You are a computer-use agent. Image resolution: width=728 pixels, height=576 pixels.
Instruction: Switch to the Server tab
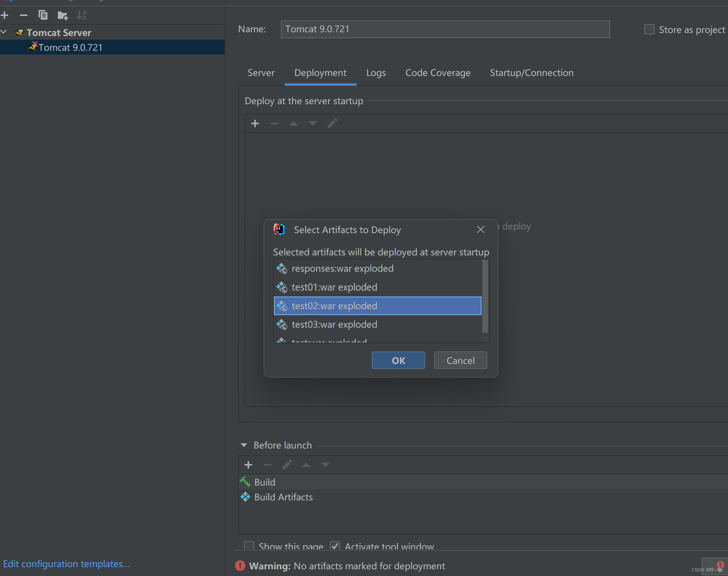[261, 73]
